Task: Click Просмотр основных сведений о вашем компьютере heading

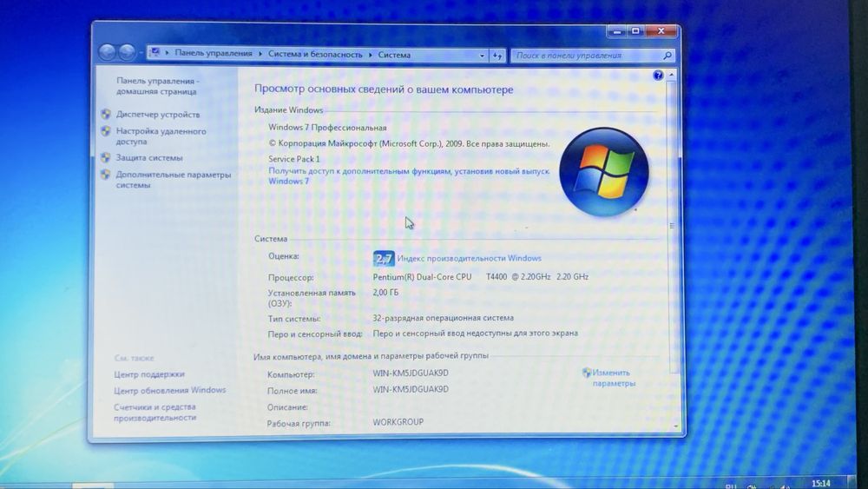Action: click(x=384, y=89)
